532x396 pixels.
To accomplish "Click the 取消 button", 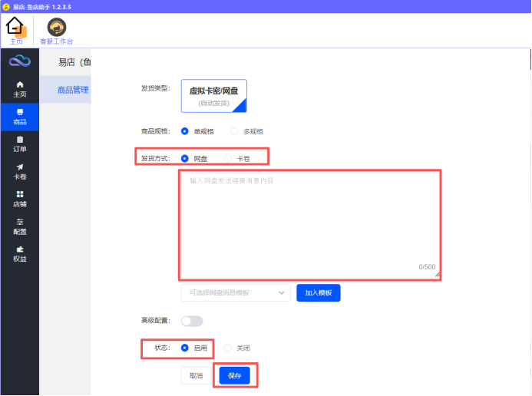I will (196, 375).
